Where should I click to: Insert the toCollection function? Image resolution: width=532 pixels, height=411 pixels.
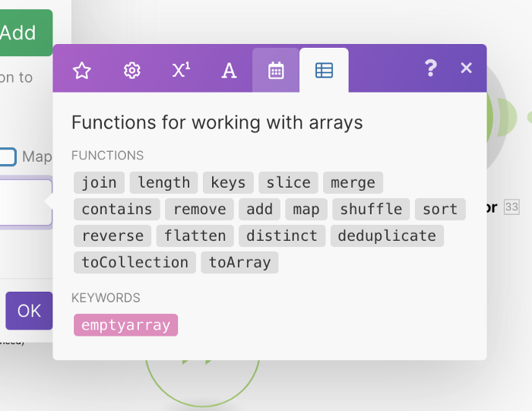[x=135, y=262]
